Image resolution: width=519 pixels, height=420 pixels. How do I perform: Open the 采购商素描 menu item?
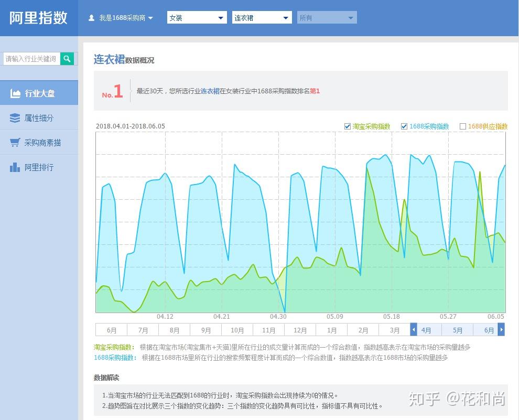[39, 143]
